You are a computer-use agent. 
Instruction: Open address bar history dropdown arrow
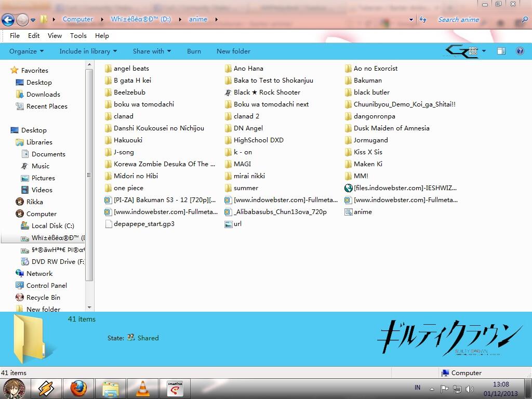click(411, 20)
